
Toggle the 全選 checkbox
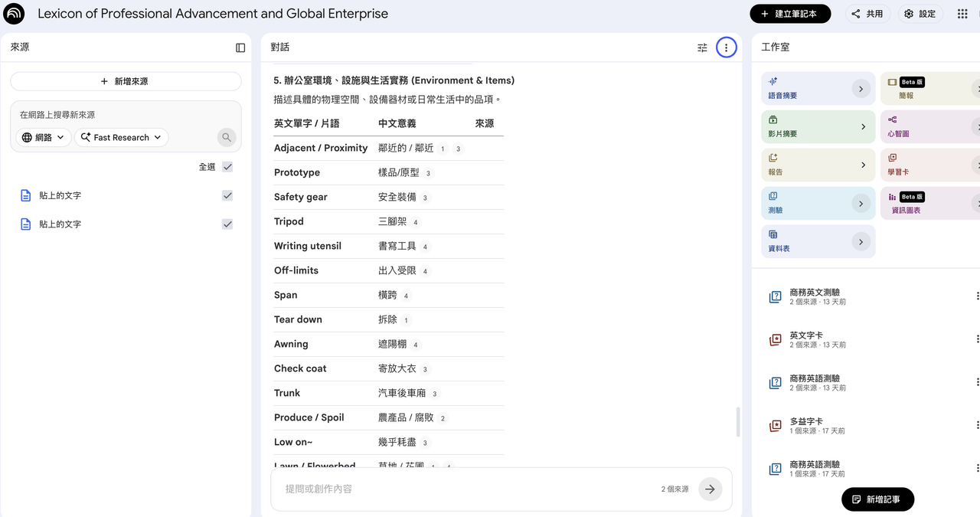[x=227, y=167]
